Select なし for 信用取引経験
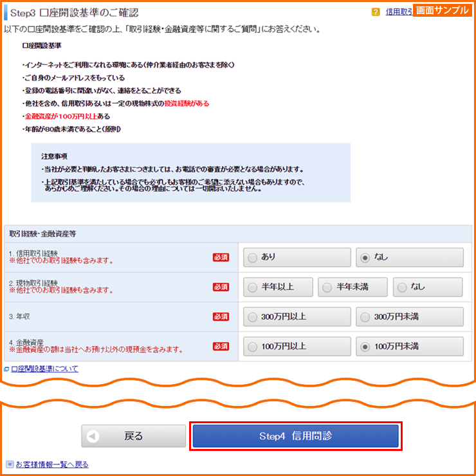This screenshot has width=476, height=476. point(410,257)
